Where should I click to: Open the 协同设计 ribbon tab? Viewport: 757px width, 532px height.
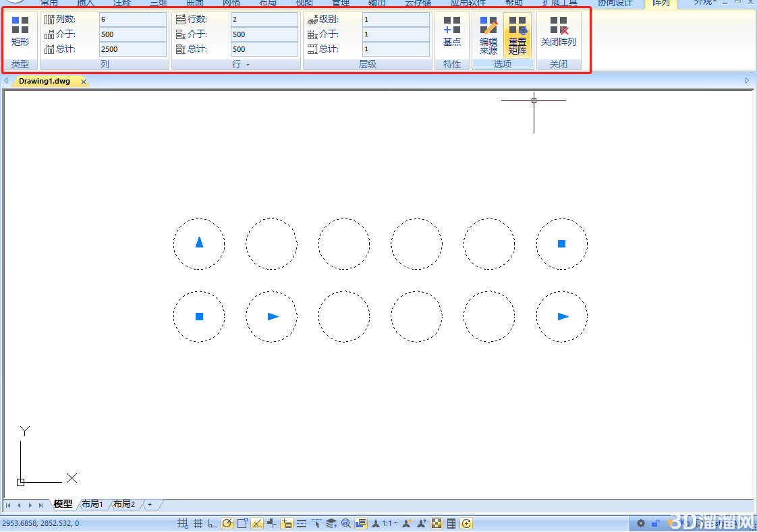tap(615, 3)
